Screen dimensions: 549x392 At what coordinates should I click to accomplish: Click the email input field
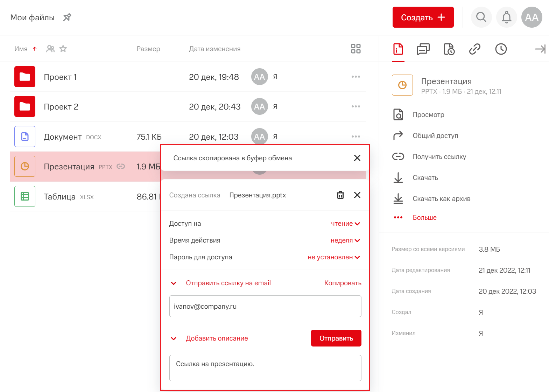coord(265,306)
